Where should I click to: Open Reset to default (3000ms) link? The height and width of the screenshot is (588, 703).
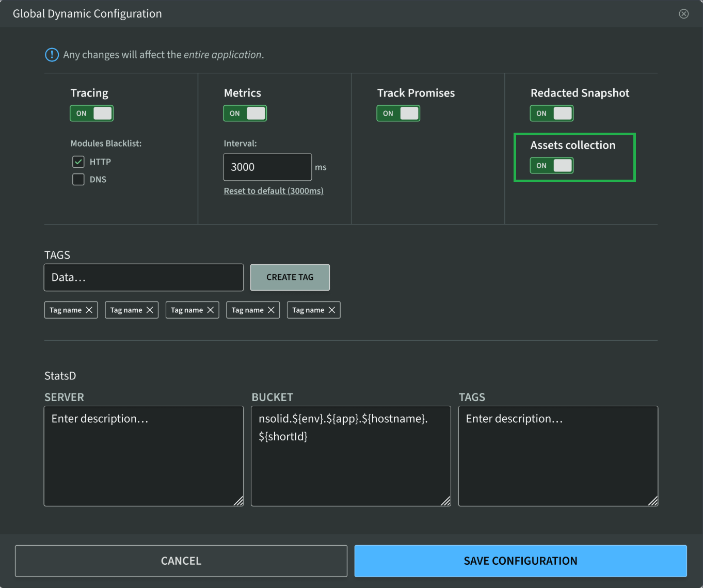click(x=273, y=190)
